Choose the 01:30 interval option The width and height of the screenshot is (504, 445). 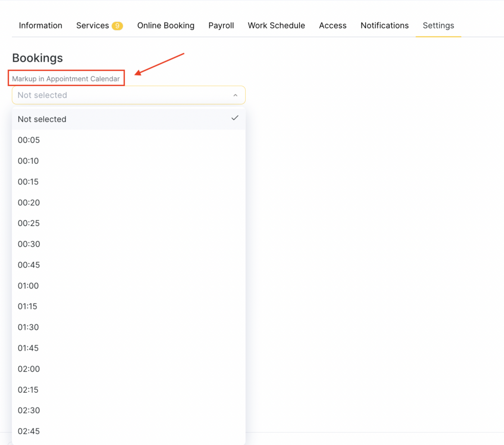click(29, 327)
